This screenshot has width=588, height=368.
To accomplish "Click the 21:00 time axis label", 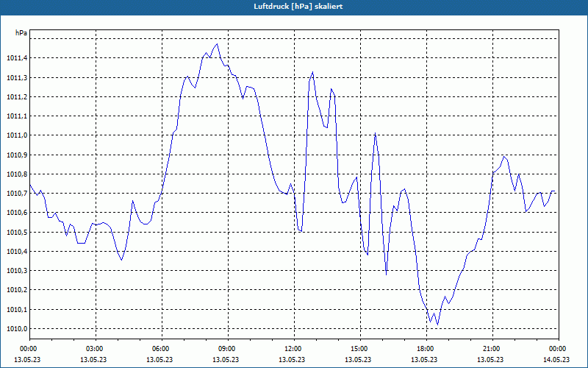I will click(492, 349).
